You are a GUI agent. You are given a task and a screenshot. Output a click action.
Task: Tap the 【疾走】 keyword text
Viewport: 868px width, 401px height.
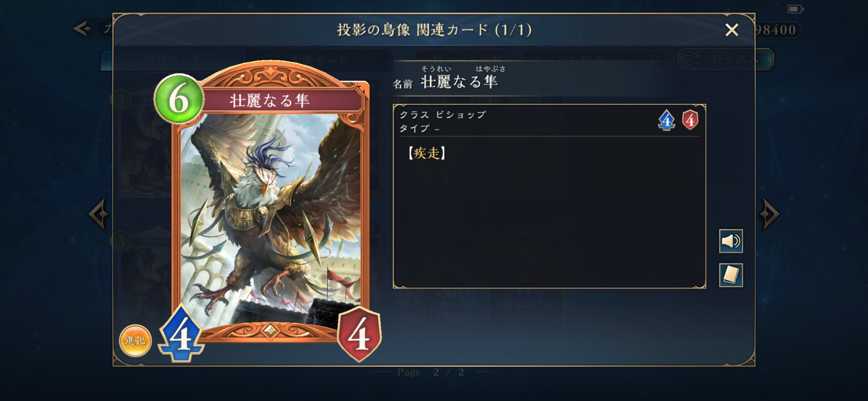[426, 153]
